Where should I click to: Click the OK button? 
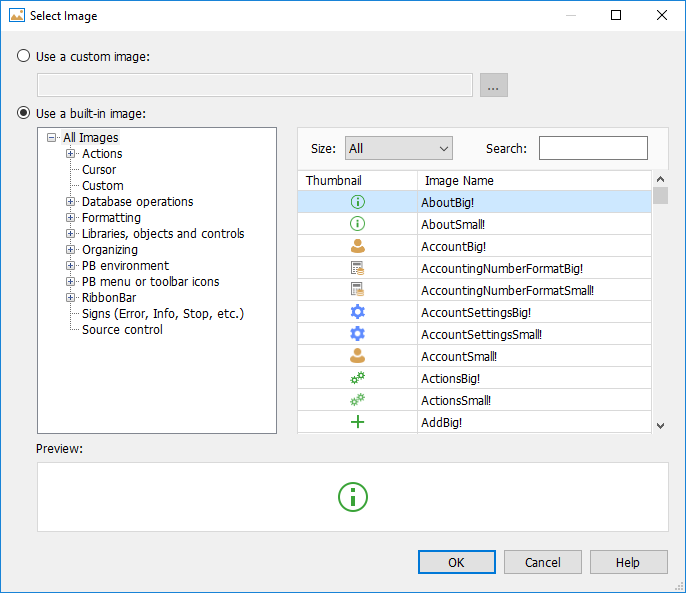[456, 562]
